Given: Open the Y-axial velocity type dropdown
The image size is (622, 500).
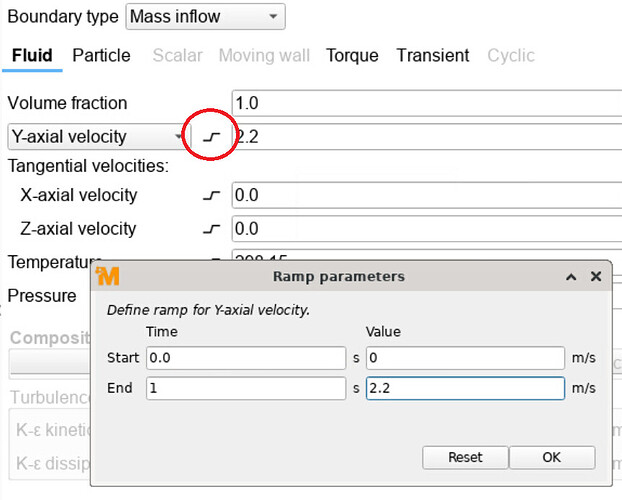Looking at the screenshot, I should coord(99,137).
